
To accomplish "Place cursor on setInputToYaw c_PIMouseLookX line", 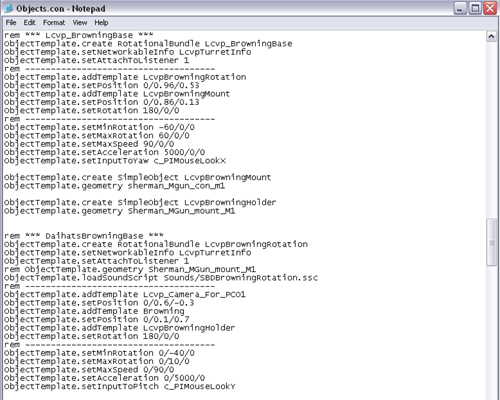I will click(115, 161).
